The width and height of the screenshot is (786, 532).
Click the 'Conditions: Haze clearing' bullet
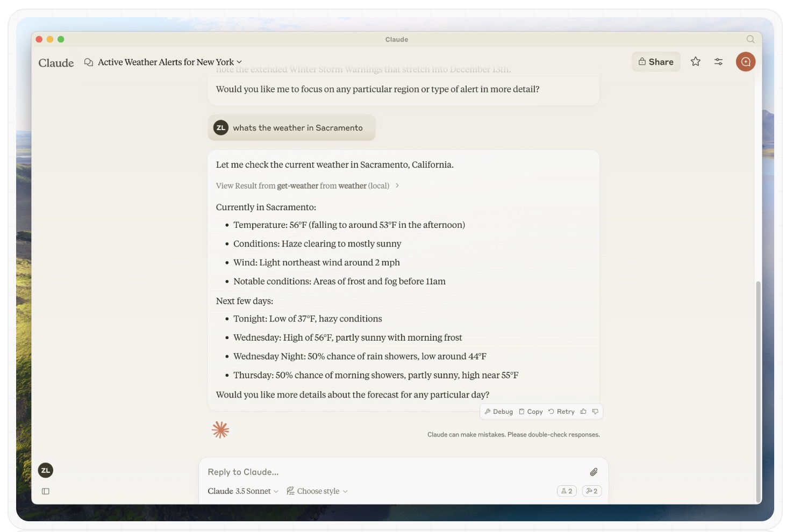click(317, 244)
